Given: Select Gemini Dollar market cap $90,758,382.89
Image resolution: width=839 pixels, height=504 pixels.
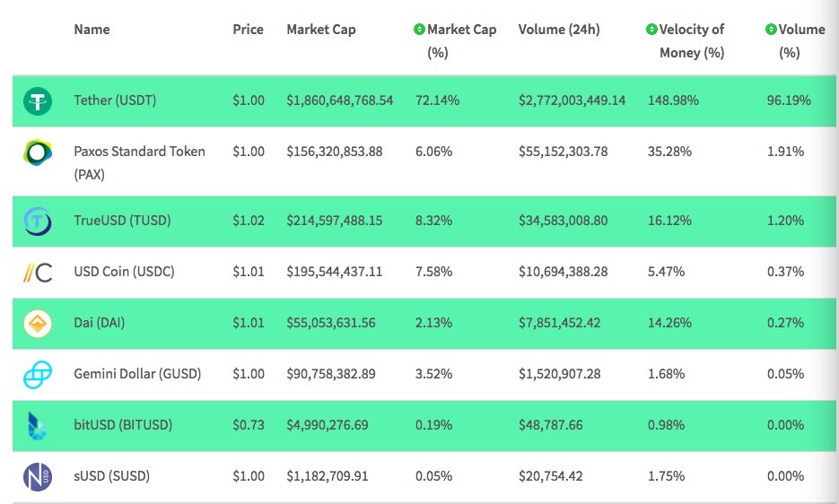Looking at the screenshot, I should (x=331, y=374).
